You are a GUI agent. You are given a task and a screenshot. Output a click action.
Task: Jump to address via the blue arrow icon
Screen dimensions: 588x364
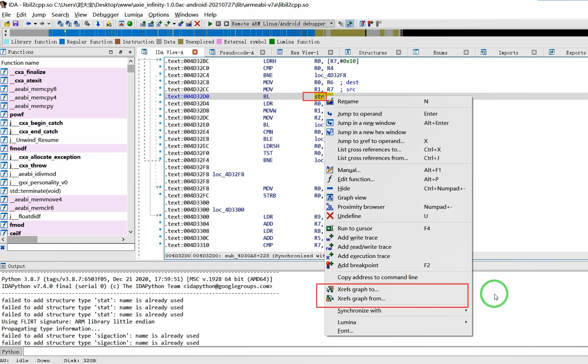point(98,24)
